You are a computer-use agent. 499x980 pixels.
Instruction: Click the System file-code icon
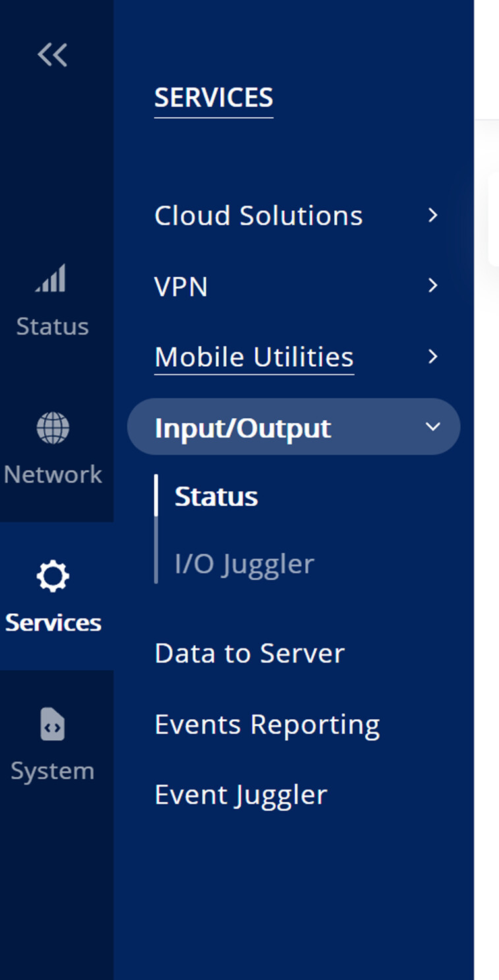pyautogui.click(x=53, y=724)
